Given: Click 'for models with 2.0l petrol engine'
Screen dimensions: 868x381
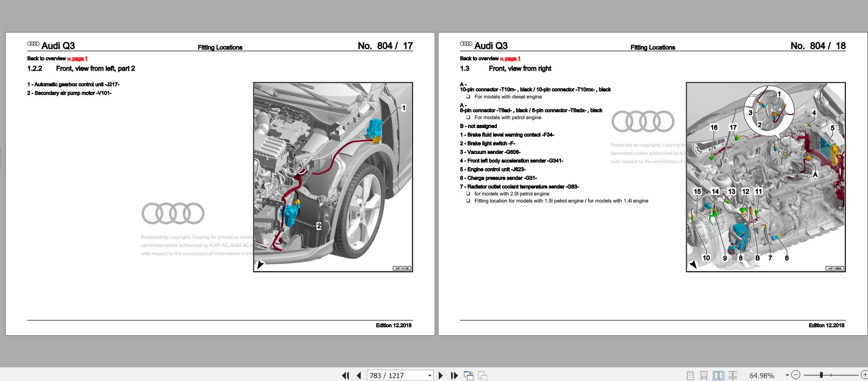Looking at the screenshot, I should click(512, 194).
